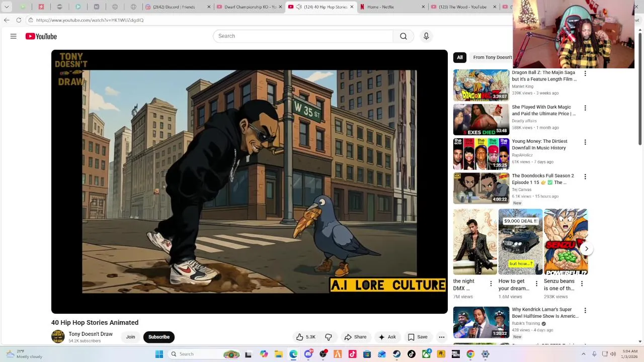The image size is (644, 362).
Task: Open options for dream car short
Action: 536,284
